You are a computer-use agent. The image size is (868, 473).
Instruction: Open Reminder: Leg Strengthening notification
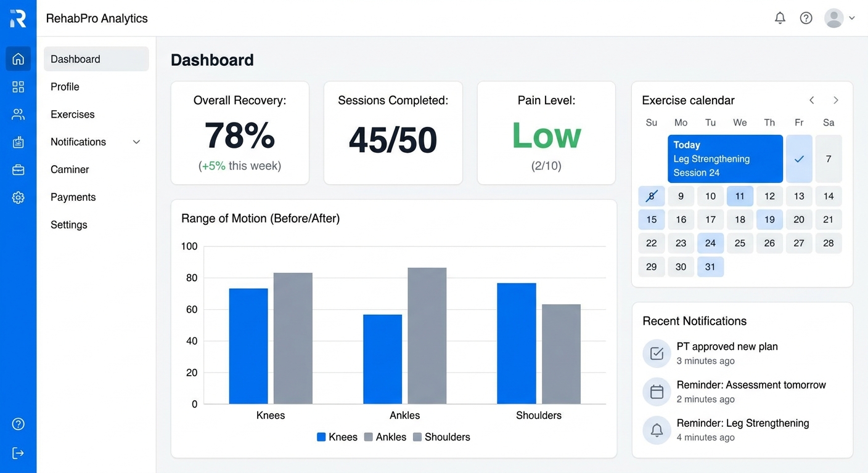point(742,430)
